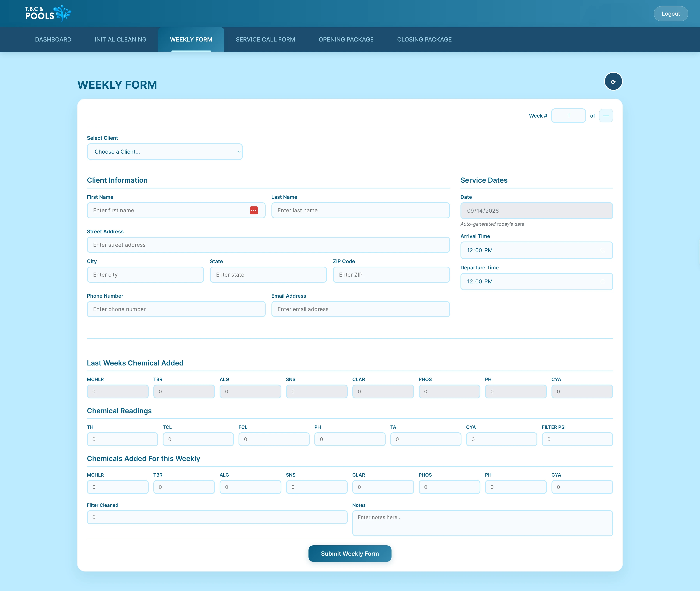
Task: Click the 'WEEKLY FORM' page title
Action: [x=117, y=85]
